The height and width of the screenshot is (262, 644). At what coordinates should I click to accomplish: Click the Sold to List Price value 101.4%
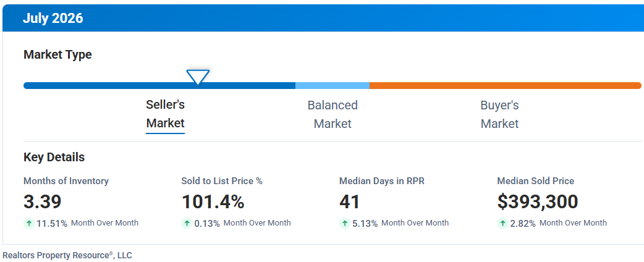(213, 201)
